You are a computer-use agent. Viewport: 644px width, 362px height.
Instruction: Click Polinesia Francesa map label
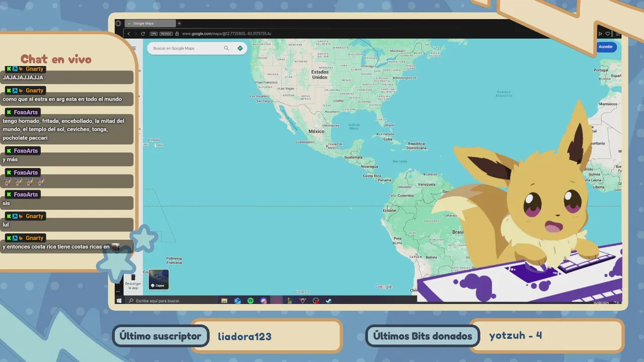click(174, 260)
